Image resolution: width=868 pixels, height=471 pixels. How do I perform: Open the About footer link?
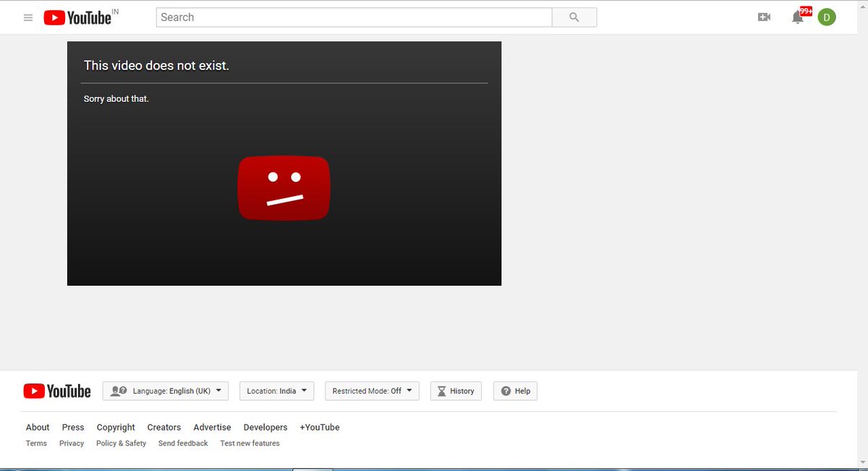[x=38, y=428]
